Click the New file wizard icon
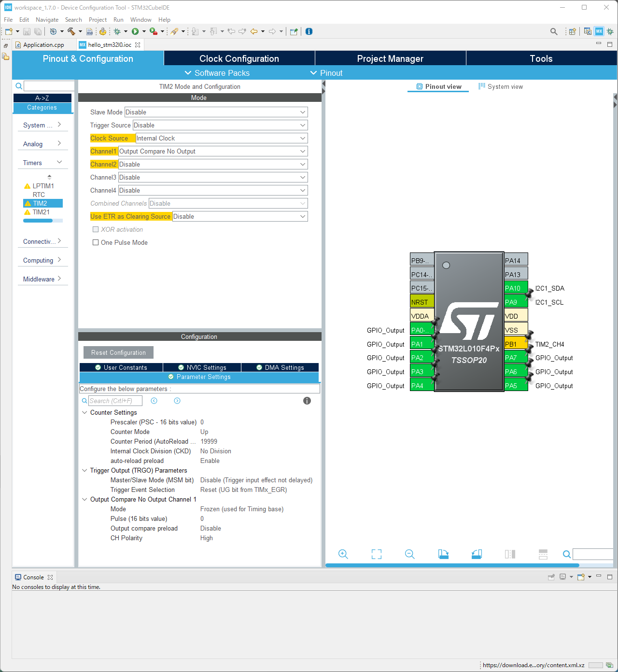Viewport: 618px width, 672px height. pos(9,31)
